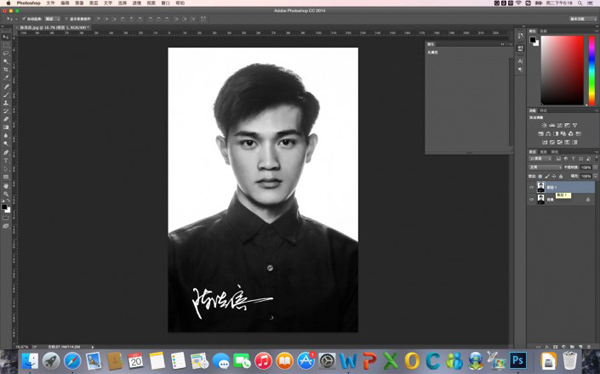
Task: Select the Crop tool
Action: pos(6,69)
